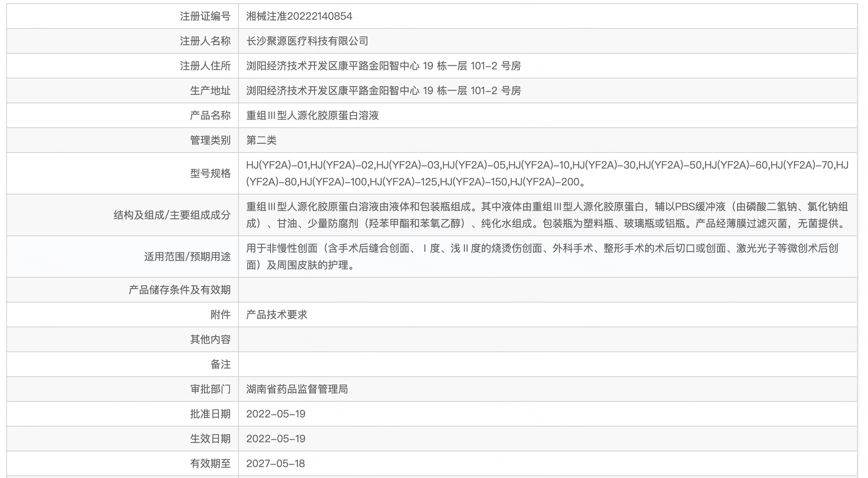This screenshot has height=478, width=868.
Task: Select the 附件 label
Action: [x=221, y=315]
